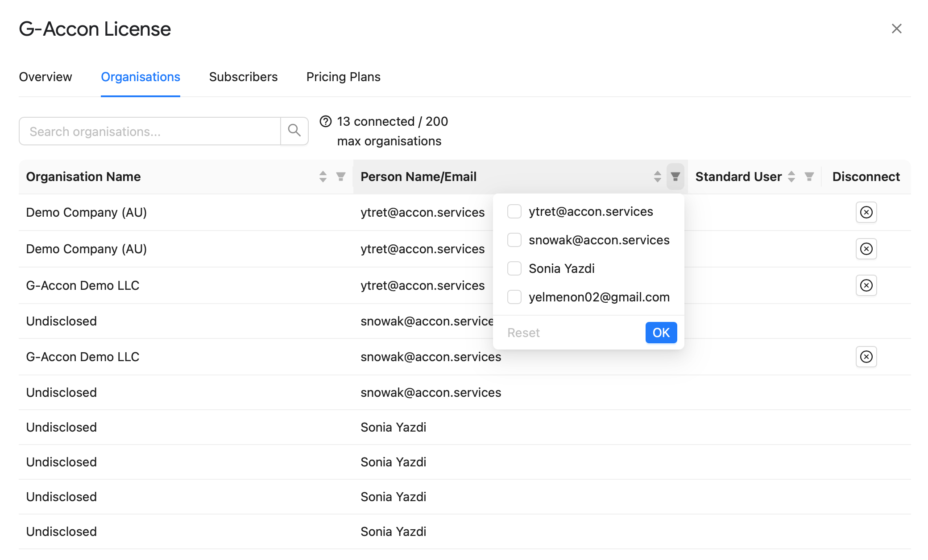
Task: Click the help question-mark icon beside connected count
Action: pos(326,121)
